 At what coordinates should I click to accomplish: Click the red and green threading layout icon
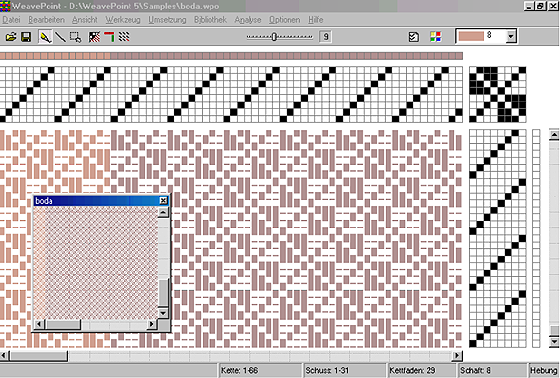(109, 37)
